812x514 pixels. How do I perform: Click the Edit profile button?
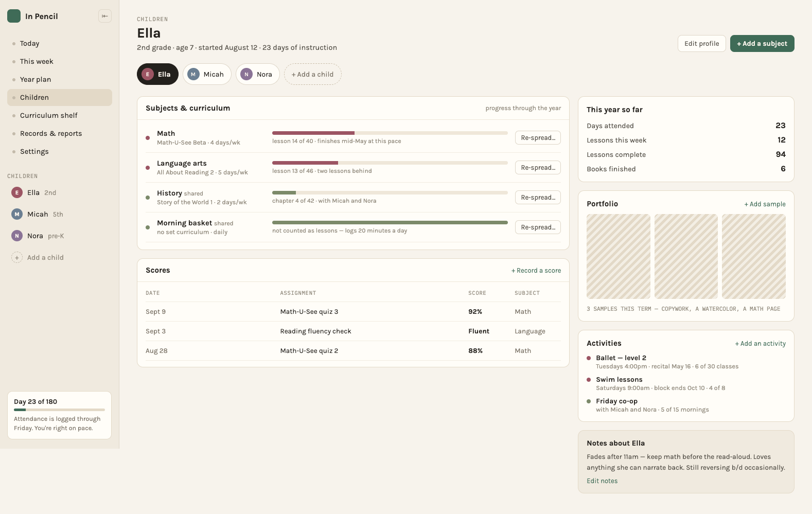click(x=702, y=43)
